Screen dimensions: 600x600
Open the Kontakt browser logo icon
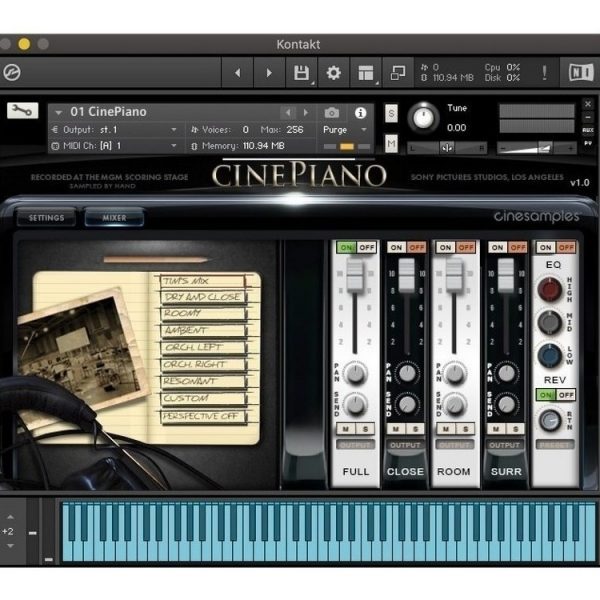[x=12, y=72]
